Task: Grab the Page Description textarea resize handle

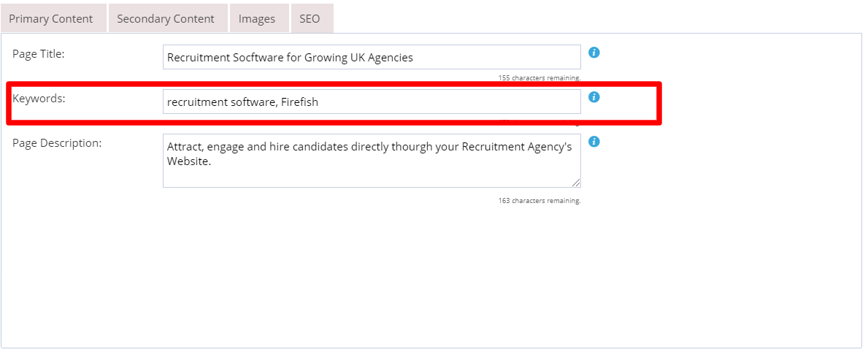Action: [576, 183]
